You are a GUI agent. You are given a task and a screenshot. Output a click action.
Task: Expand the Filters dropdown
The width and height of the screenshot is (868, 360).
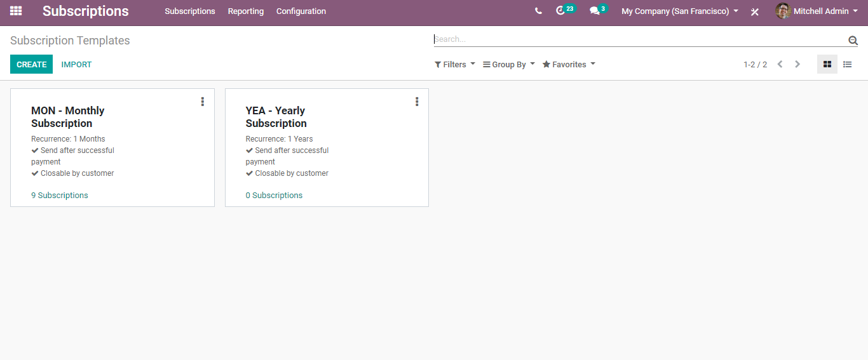tap(455, 65)
